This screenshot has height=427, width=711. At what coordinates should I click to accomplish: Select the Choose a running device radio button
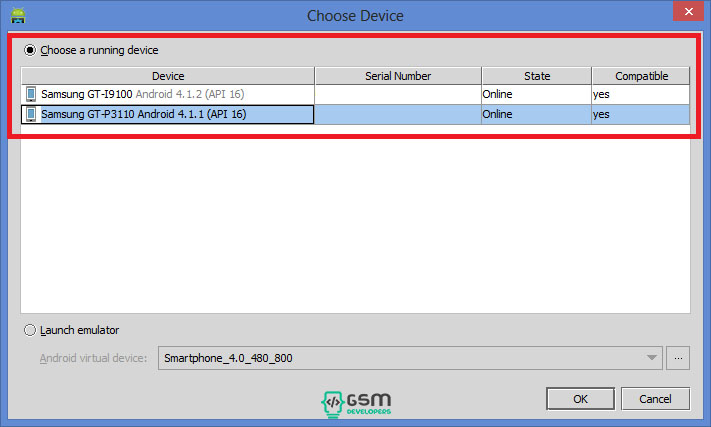pos(30,50)
